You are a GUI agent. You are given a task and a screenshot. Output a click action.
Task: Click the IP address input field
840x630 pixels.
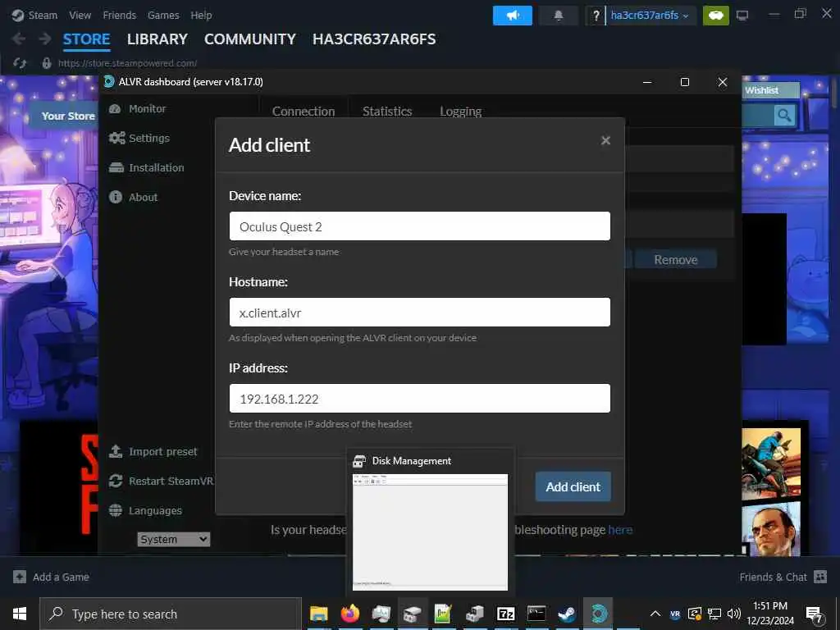click(419, 399)
